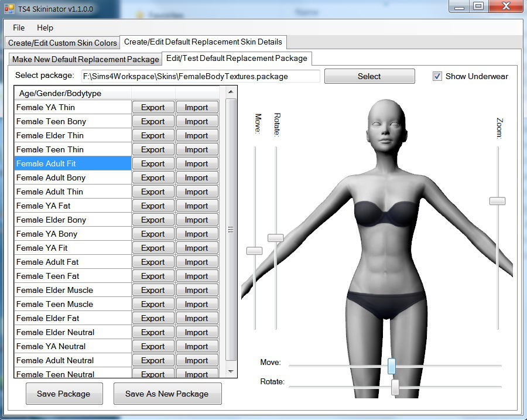Click Save As New Package button
This screenshot has height=420, width=527.
tap(167, 394)
